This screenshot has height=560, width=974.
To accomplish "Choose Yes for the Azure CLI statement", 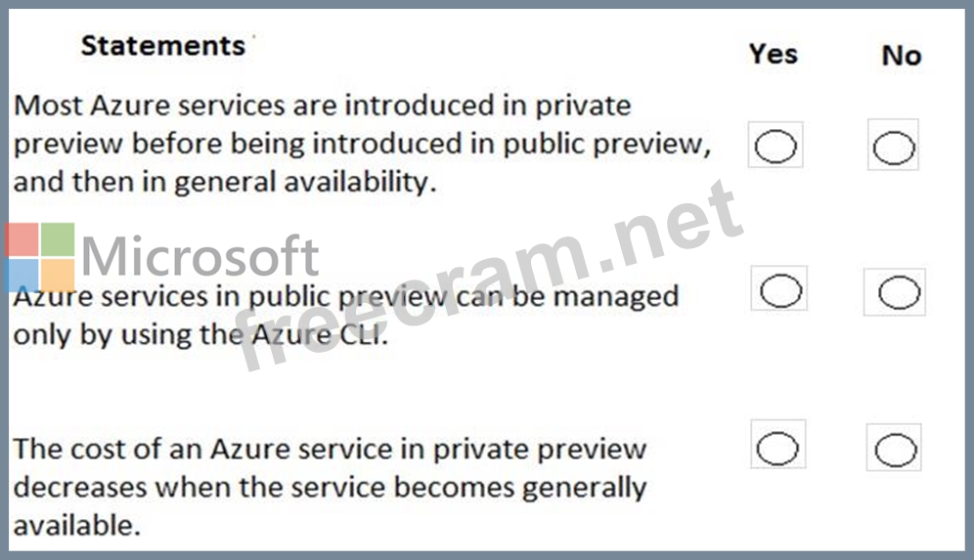I will click(780, 290).
